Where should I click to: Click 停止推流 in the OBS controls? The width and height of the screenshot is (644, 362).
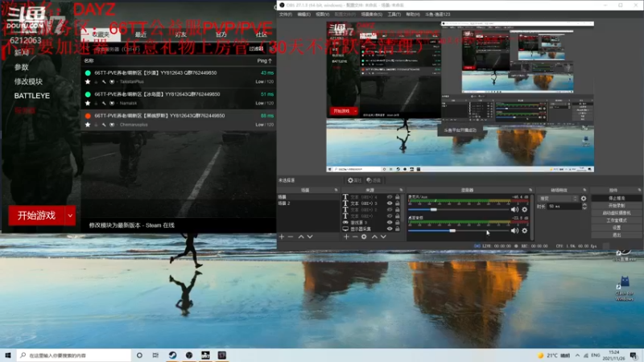click(x=616, y=198)
